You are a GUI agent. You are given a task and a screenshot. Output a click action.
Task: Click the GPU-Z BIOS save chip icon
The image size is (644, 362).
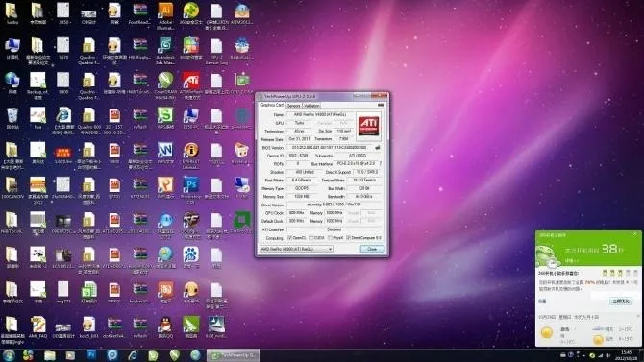point(378,147)
